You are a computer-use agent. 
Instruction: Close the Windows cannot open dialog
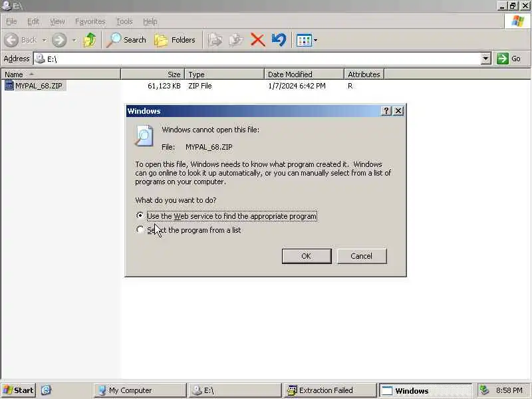tap(398, 111)
